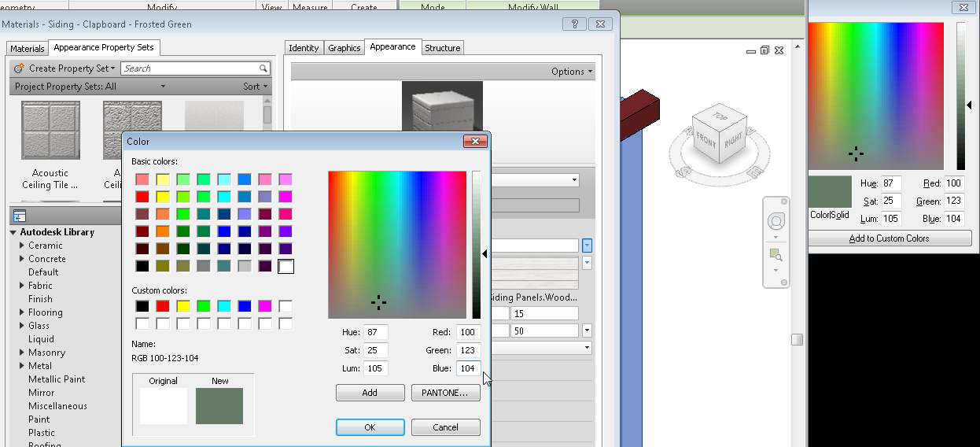Click the PANTONE... button

click(445, 393)
